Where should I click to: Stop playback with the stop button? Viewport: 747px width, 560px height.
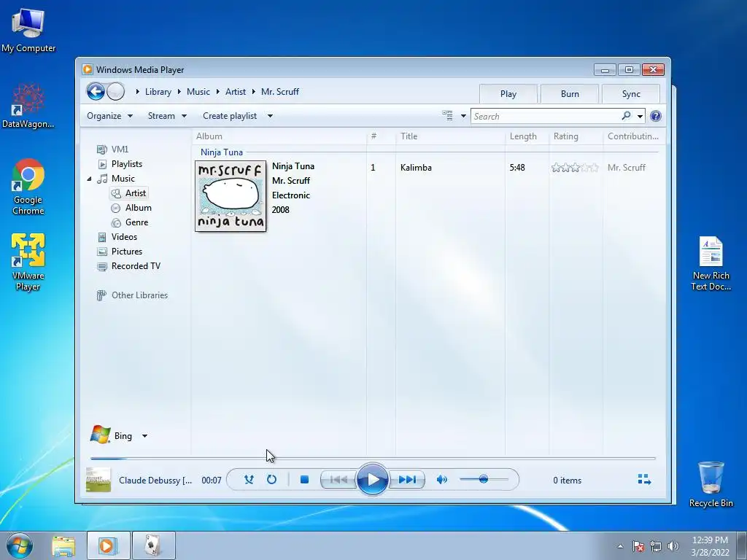pos(304,480)
